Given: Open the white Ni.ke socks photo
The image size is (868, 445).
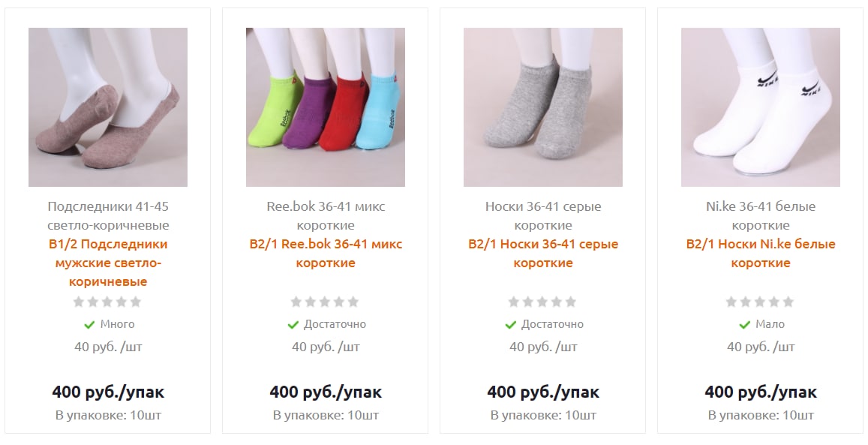Looking at the screenshot, I should coord(761,107).
